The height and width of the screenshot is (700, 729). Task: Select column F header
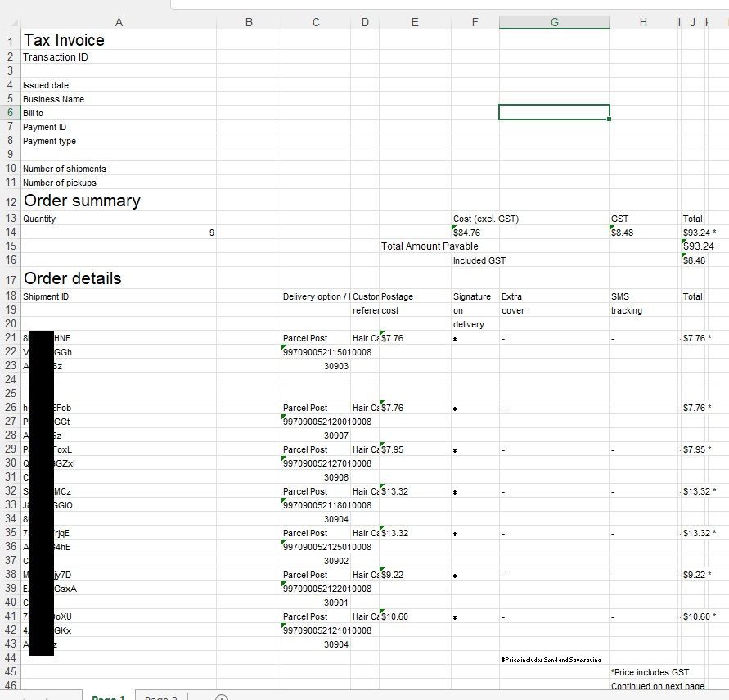click(475, 22)
